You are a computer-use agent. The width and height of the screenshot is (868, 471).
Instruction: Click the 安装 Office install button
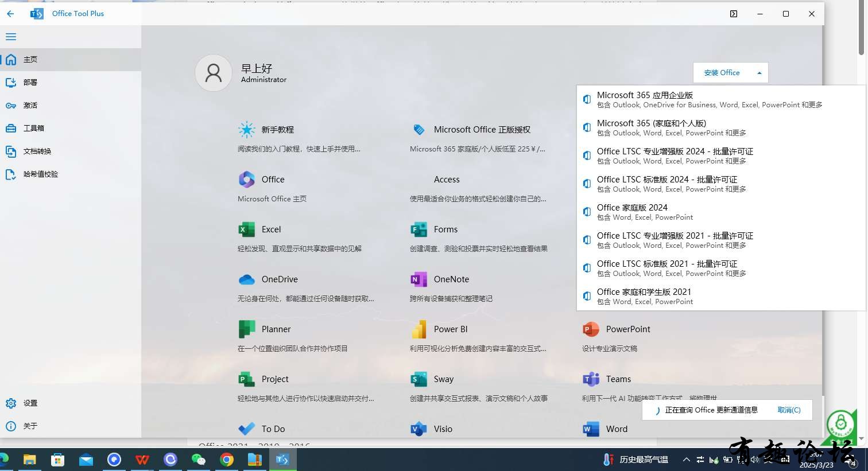(722, 73)
